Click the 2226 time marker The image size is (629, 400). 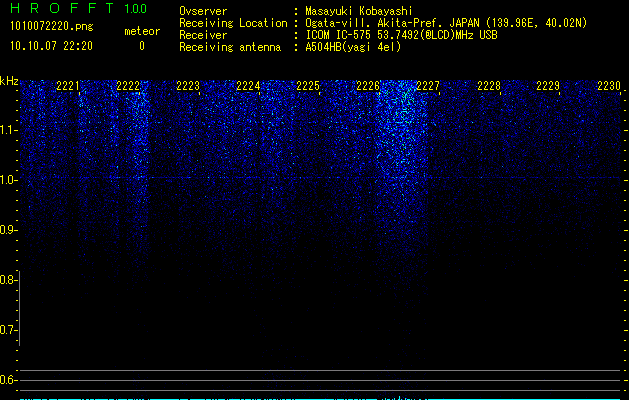[x=368, y=86]
